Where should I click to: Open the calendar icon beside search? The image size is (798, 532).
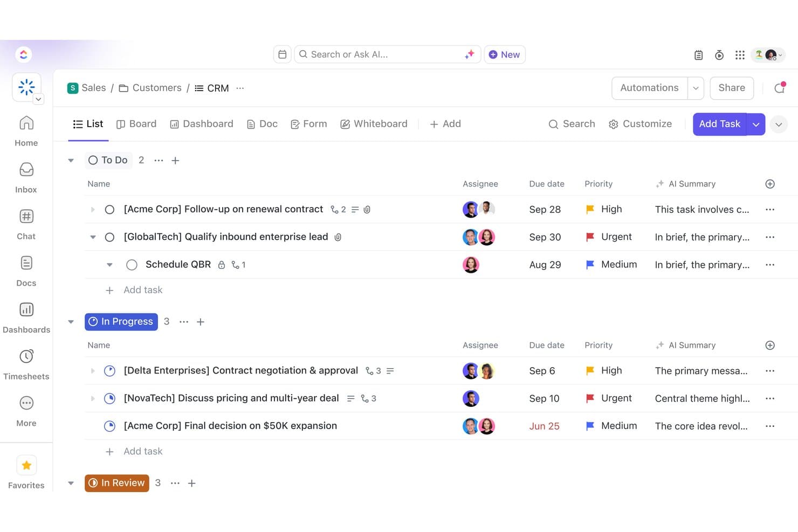coord(282,54)
